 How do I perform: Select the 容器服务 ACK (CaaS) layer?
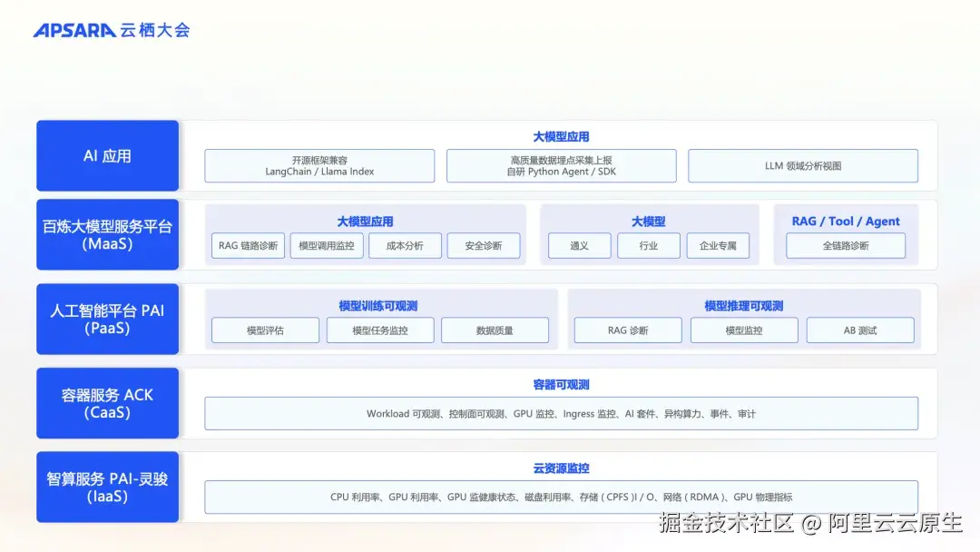tap(106, 403)
